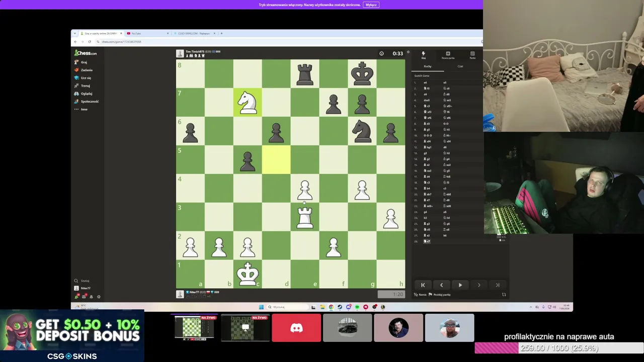Click Nowa partia new game icon
Viewport: 644px width, 362px height.
point(448,55)
